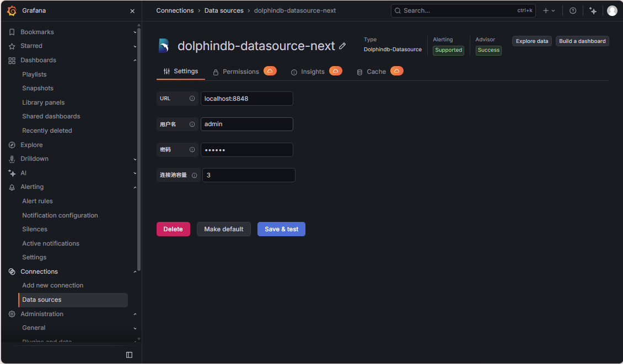Open Notification configuration in the sidebar

[60, 215]
